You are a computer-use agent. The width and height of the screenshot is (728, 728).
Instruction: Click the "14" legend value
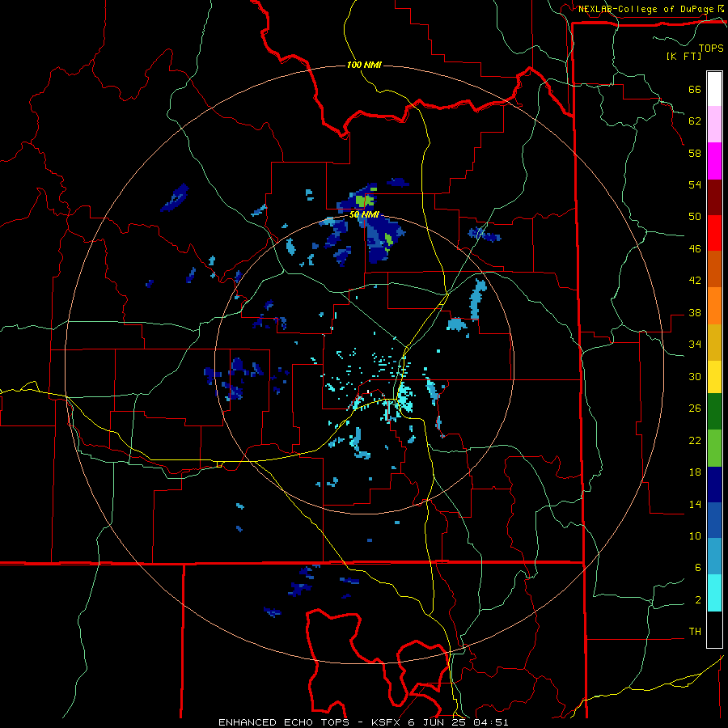click(x=695, y=504)
